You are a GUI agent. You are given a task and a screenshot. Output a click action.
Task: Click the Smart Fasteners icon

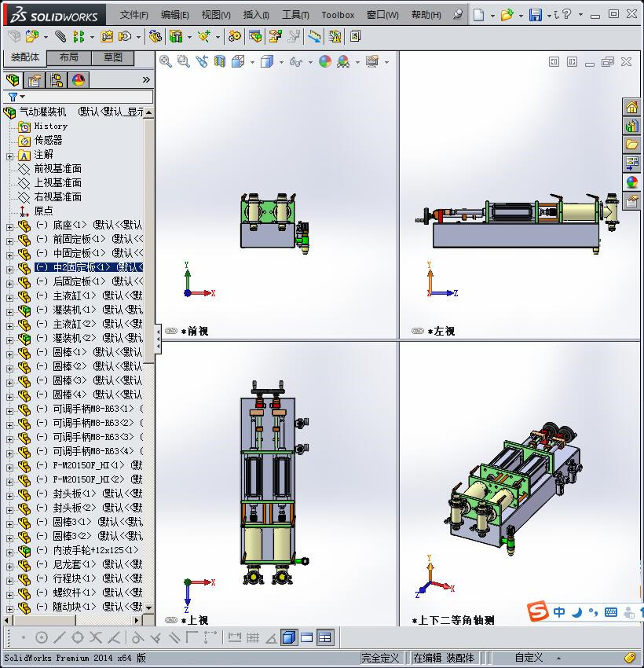tap(107, 37)
